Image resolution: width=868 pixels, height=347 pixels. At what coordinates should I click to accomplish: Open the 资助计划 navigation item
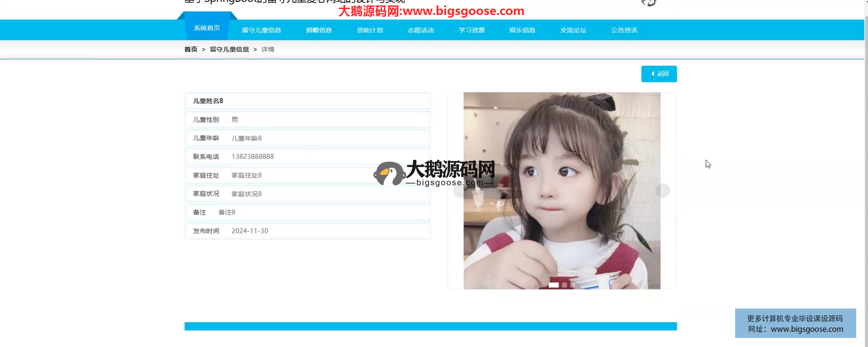[370, 30]
